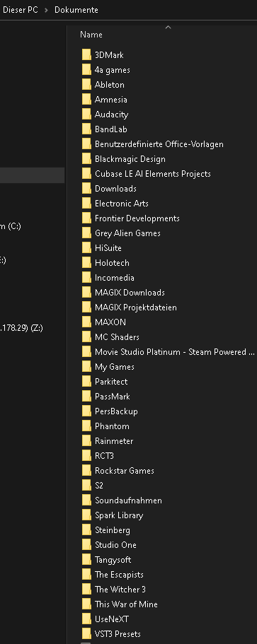Click the My Games folder icon
The image size is (257, 644).
click(x=86, y=367)
